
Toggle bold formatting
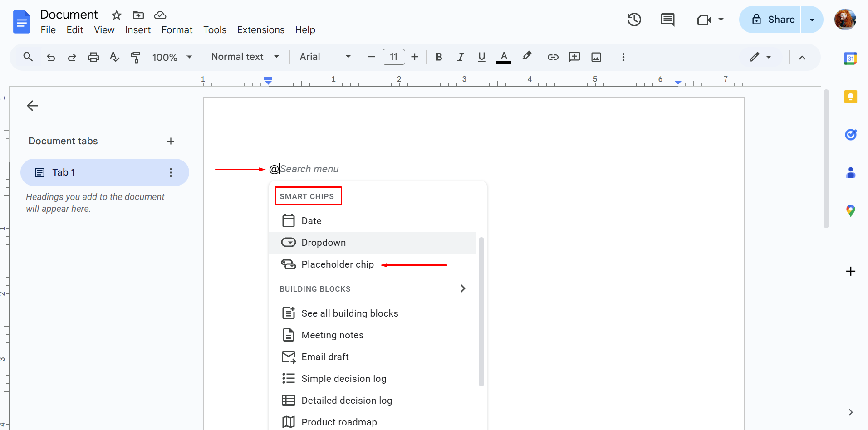click(x=439, y=57)
